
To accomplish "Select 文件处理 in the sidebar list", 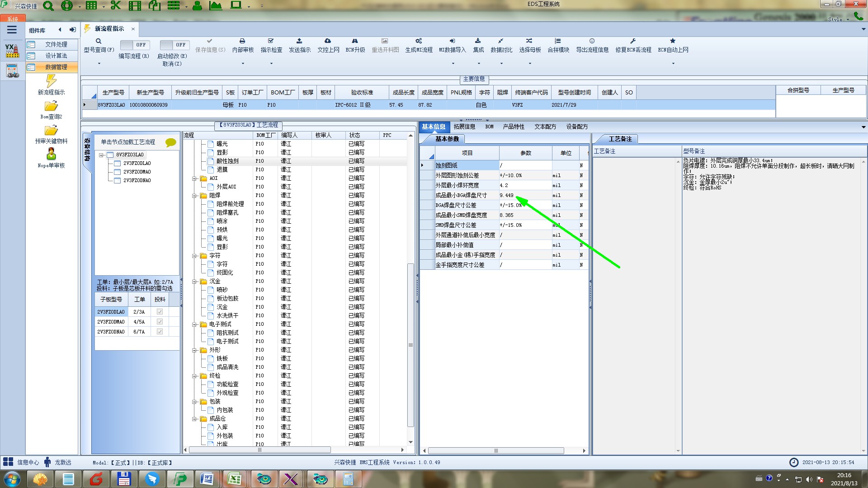I will (x=56, y=44).
